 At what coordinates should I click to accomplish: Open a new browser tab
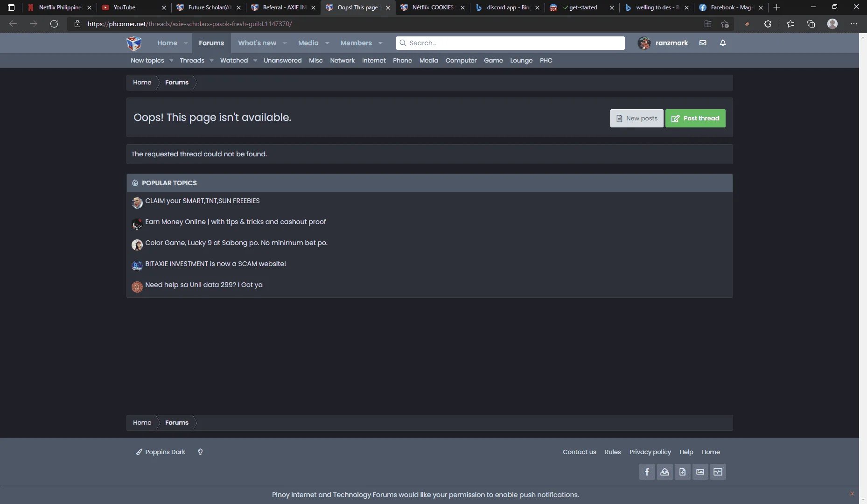pos(776,7)
